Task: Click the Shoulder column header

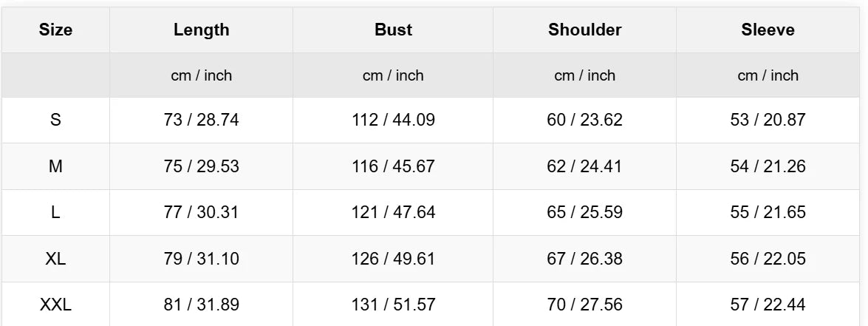Action: coord(584,30)
